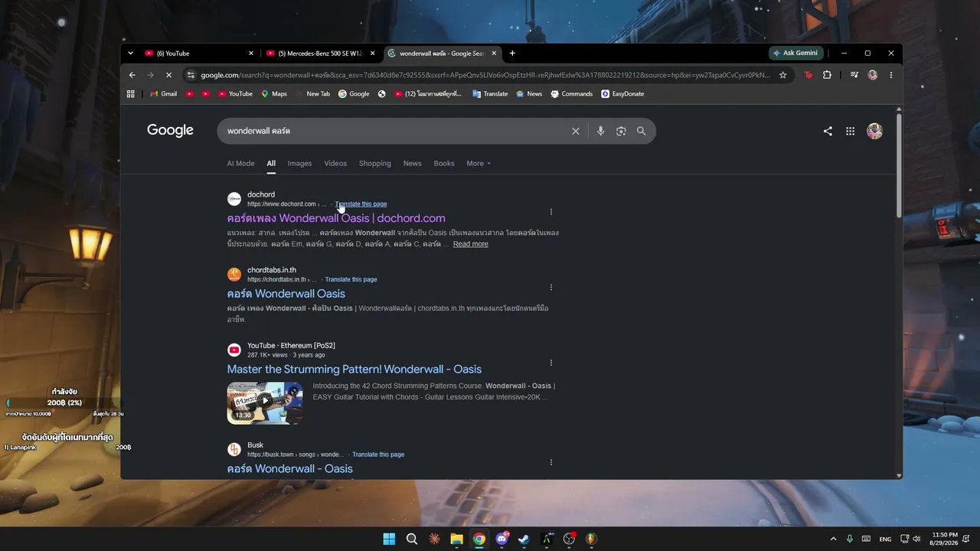
Task: Select the Books search tab
Action: coord(444,163)
